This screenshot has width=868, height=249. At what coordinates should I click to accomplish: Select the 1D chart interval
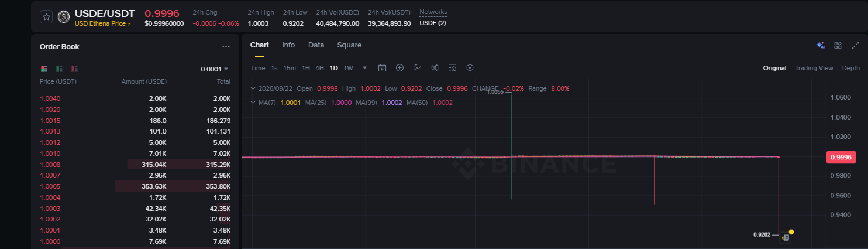pyautogui.click(x=334, y=68)
